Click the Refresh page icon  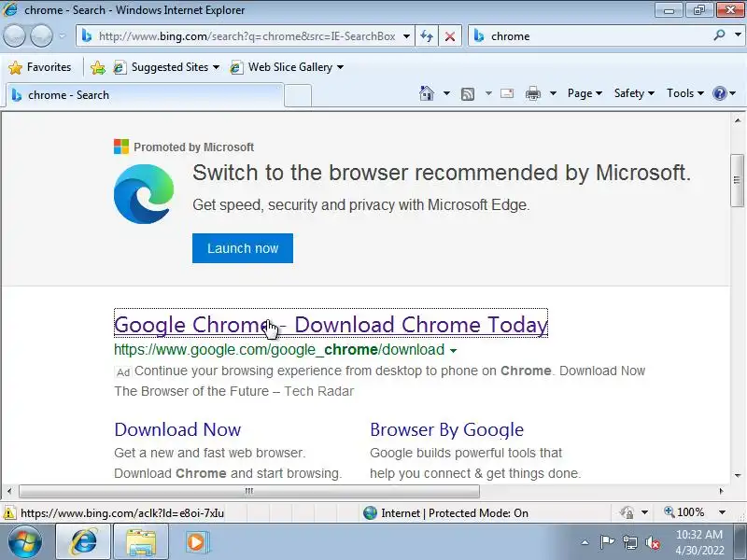(x=427, y=36)
